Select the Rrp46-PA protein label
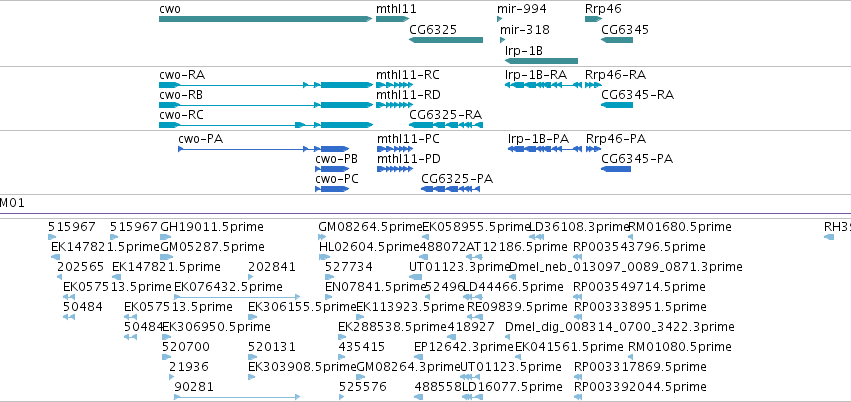Viewport: 851px width, 402px height. 616,139
